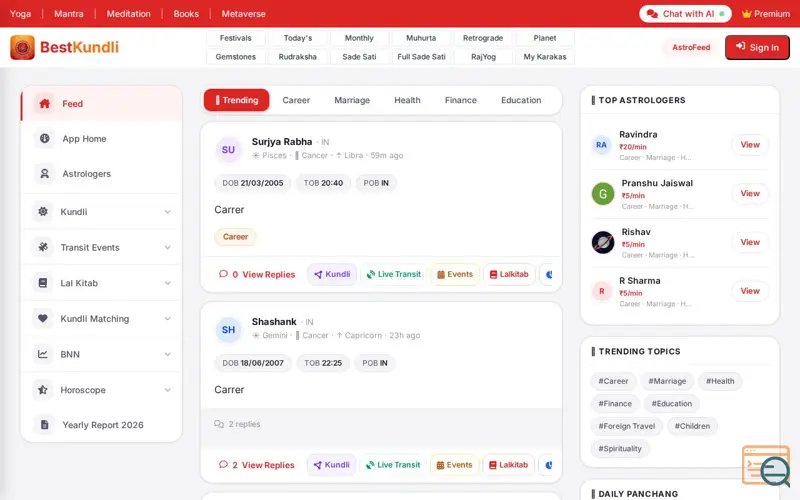Screen dimensions: 800x500
Task: Switch to the Education feed tab
Action: (521, 100)
